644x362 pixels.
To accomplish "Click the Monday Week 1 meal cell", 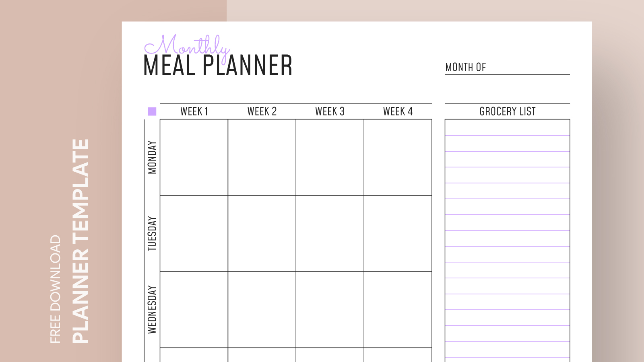I will pos(194,157).
